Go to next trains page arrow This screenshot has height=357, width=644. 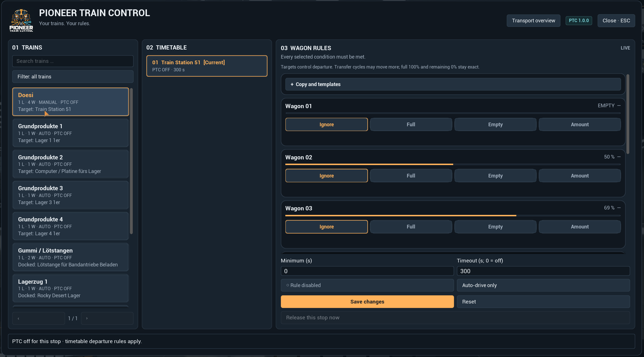click(x=107, y=318)
